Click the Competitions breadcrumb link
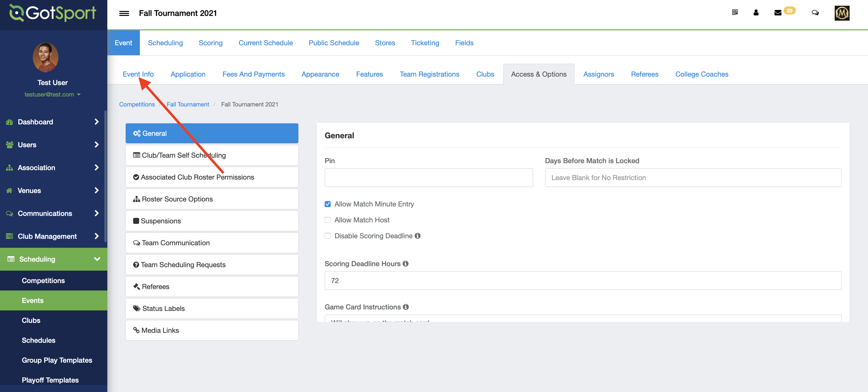 [137, 104]
